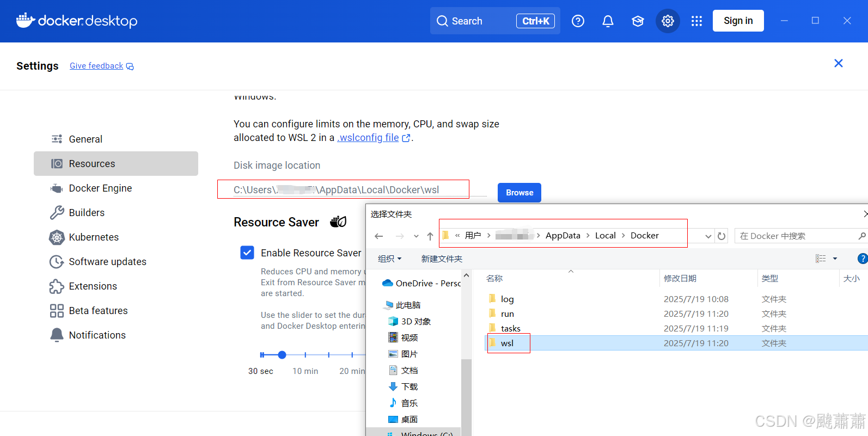
Task: Open recent locations dropdown arrow
Action: pyautogui.click(x=416, y=236)
